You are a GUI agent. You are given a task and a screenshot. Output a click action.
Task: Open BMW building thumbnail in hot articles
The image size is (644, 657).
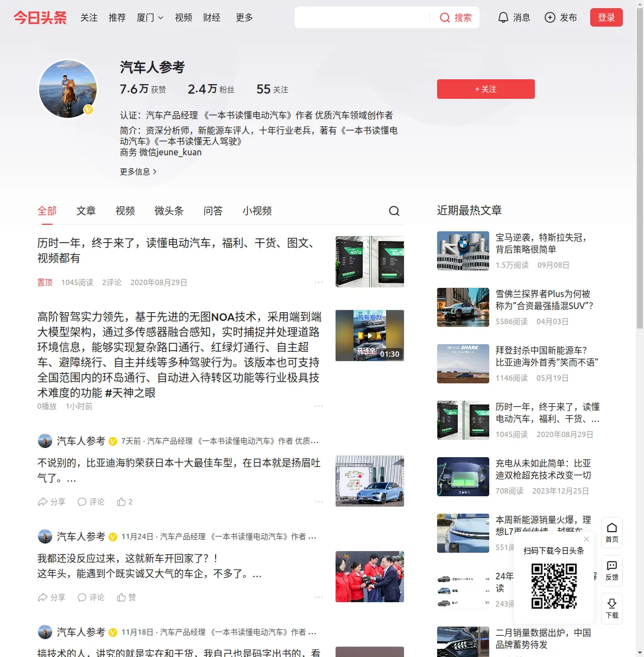[463, 251]
